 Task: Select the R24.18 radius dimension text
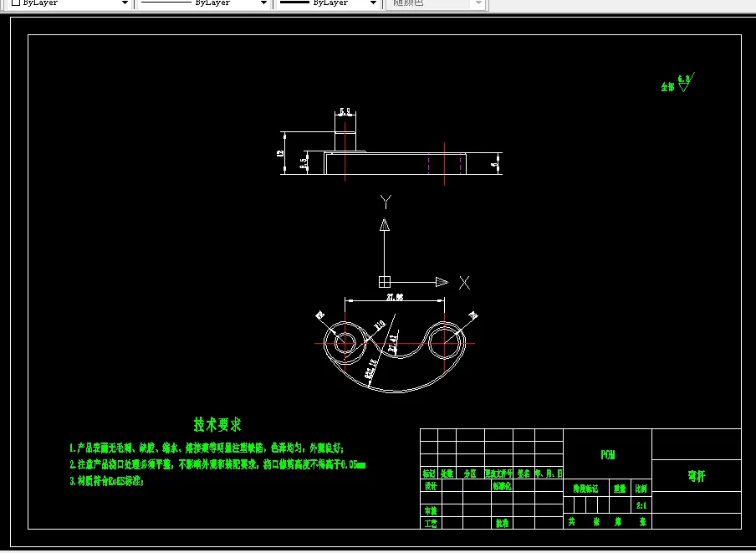(370, 369)
